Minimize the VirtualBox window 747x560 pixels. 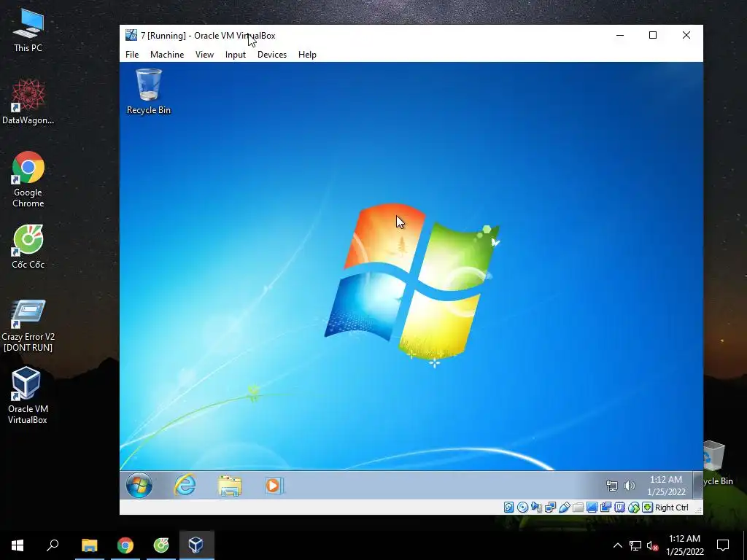(x=620, y=35)
